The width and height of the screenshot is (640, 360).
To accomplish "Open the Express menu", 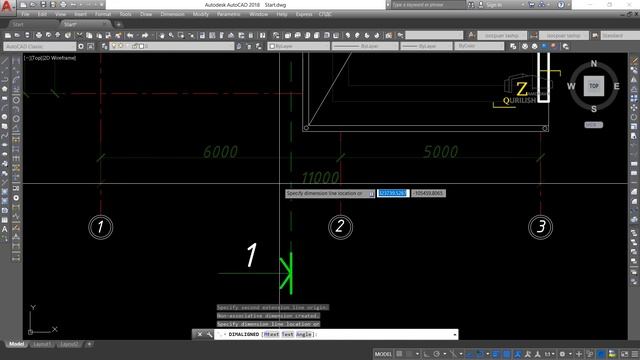I will pos(304,14).
